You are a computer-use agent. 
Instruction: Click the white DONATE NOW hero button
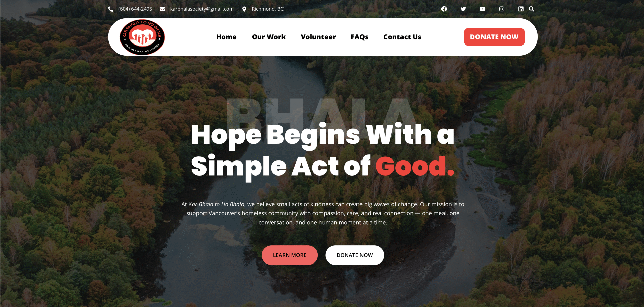coord(355,255)
